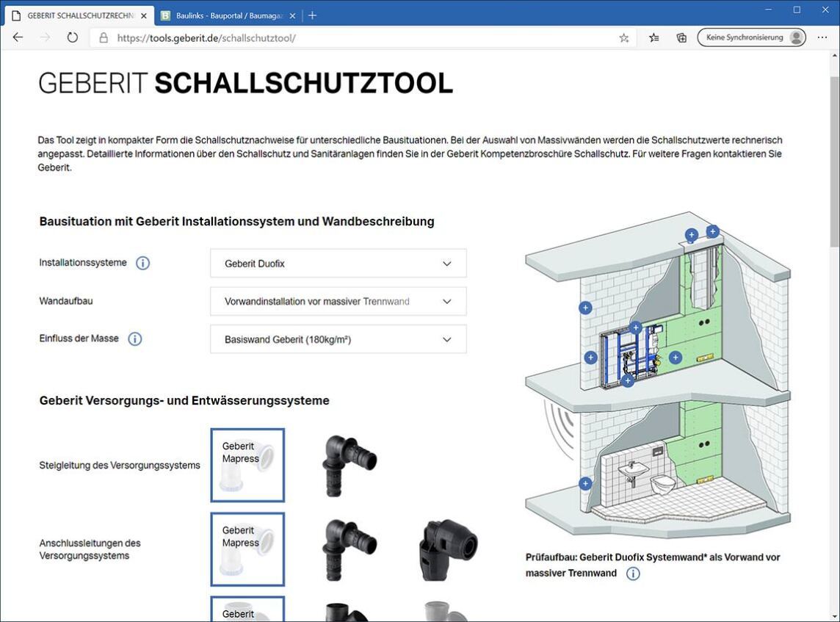The width and height of the screenshot is (840, 622).
Task: Expand the Wandaufbau dropdown
Action: pyautogui.click(x=338, y=301)
